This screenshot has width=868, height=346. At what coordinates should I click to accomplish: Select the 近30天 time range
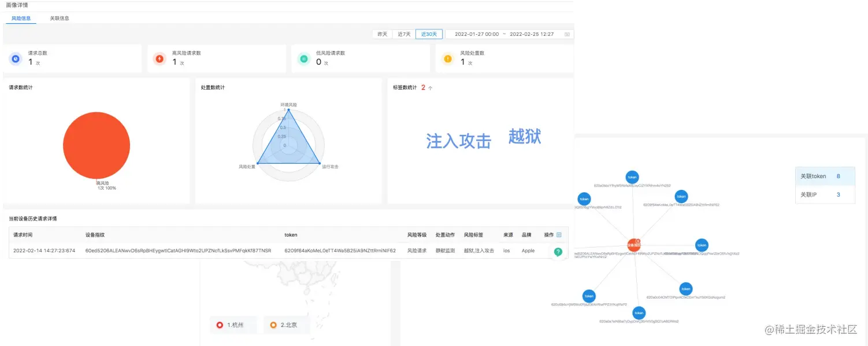click(x=429, y=34)
